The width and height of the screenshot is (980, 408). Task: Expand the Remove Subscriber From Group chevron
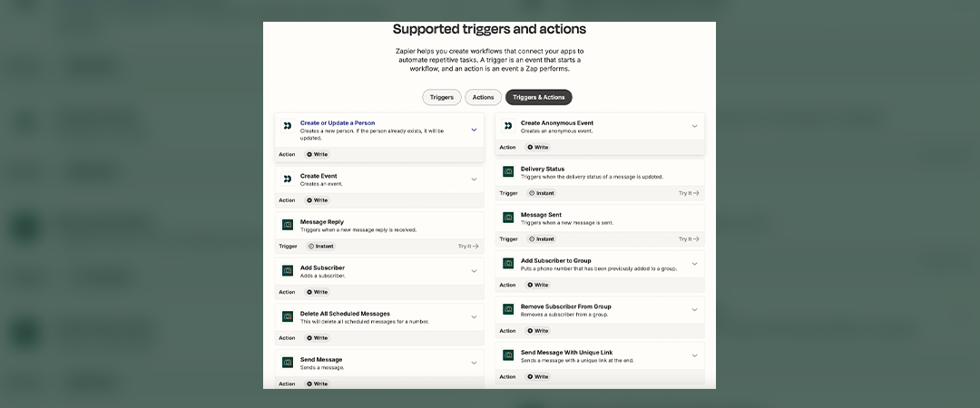(x=694, y=309)
